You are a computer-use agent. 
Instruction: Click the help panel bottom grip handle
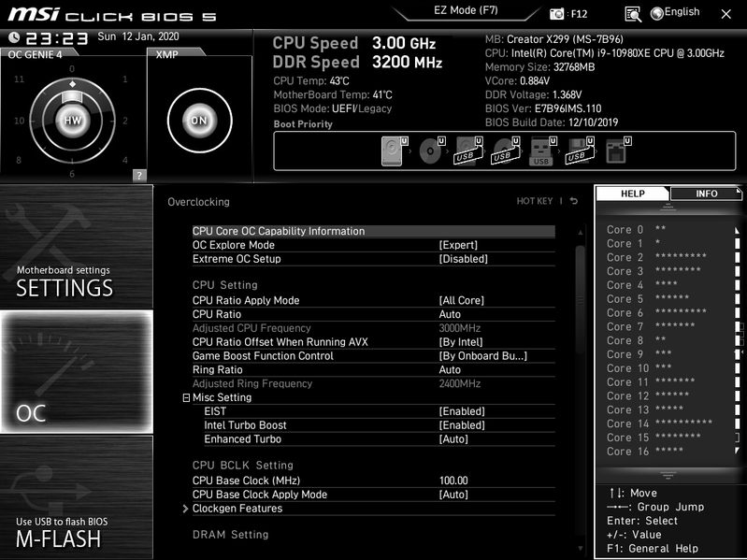(668, 475)
